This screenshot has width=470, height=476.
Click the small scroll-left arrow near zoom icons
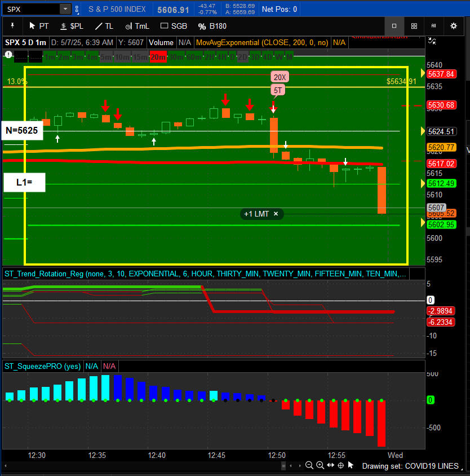pyautogui.click(x=291, y=465)
